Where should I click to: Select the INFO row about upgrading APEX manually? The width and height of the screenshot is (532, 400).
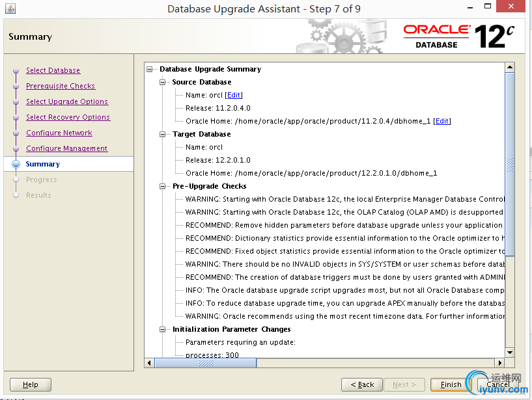pyautogui.click(x=344, y=303)
